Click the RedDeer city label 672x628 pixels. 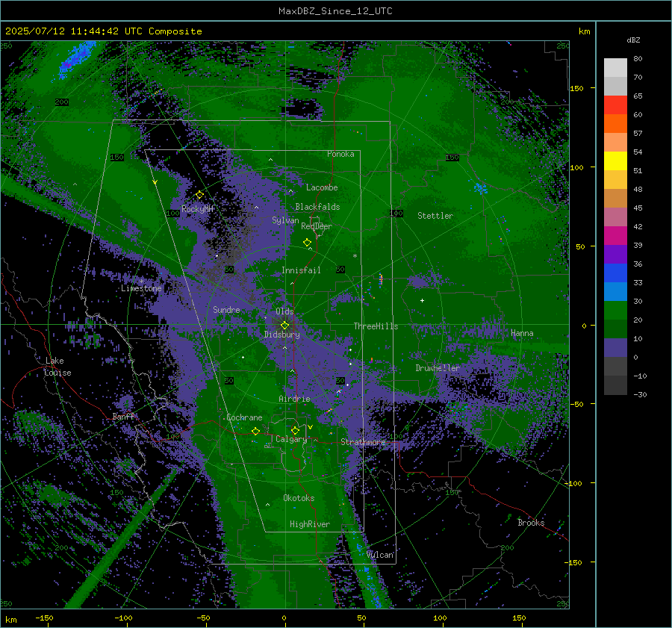tap(317, 226)
